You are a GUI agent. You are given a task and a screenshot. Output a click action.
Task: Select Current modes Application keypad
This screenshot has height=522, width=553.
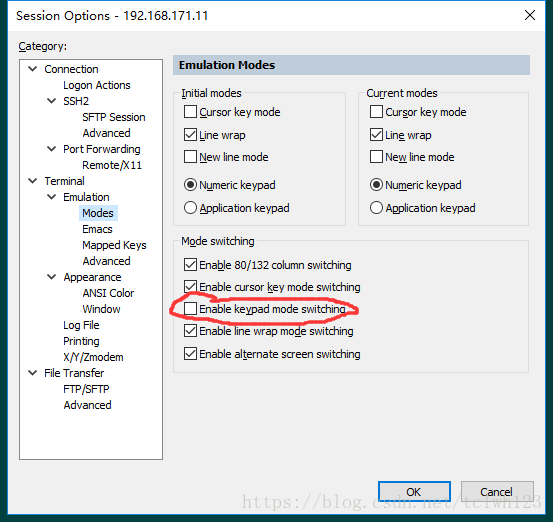(376, 208)
